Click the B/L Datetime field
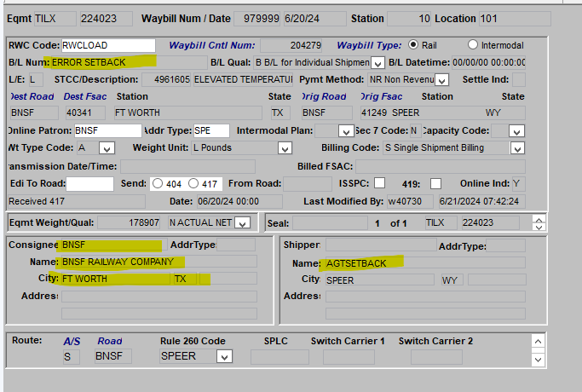 [489, 63]
